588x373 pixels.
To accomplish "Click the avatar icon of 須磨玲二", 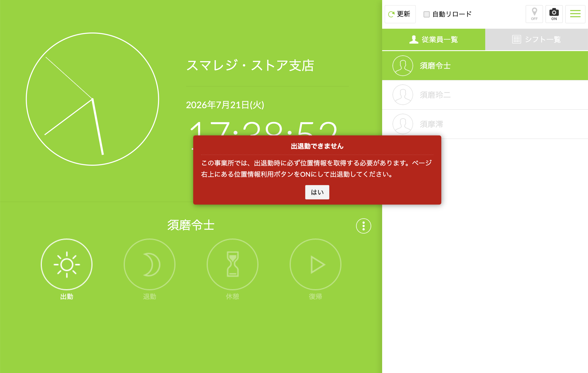I will coord(403,95).
